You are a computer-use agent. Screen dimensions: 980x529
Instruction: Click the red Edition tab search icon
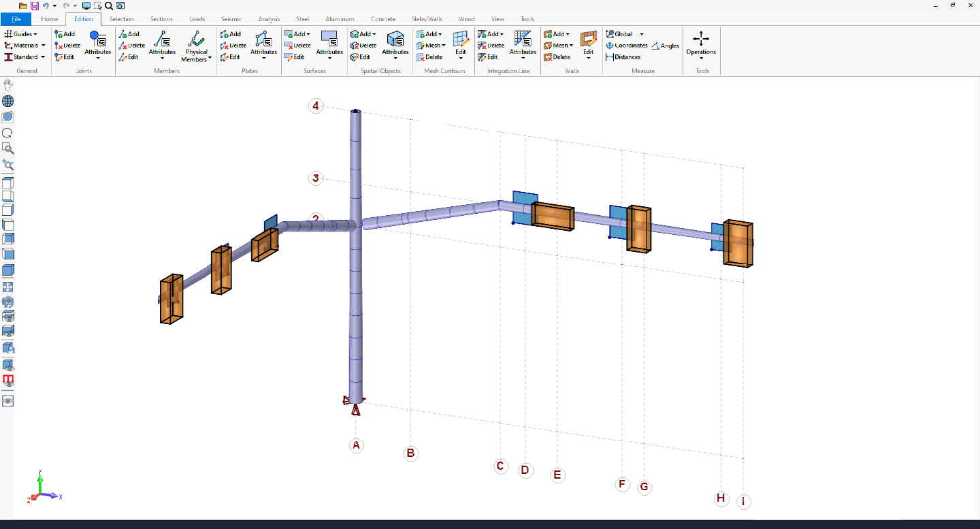pos(109,7)
